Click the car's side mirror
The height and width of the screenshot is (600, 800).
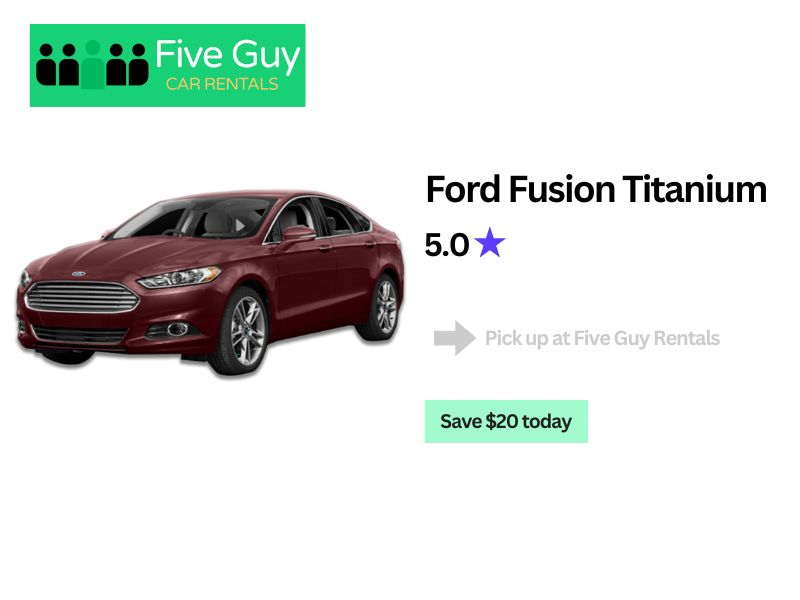pyautogui.click(x=298, y=235)
